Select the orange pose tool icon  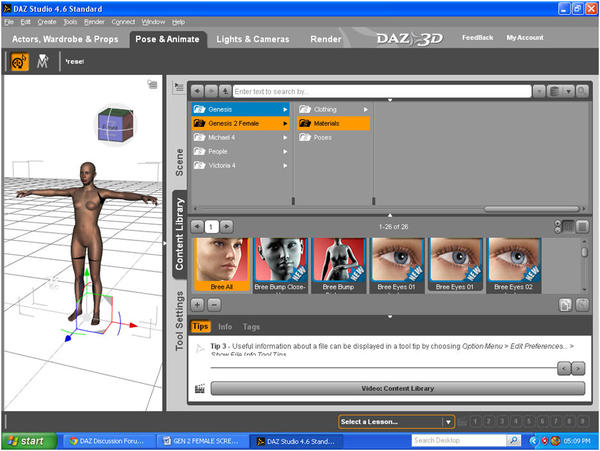[20, 62]
